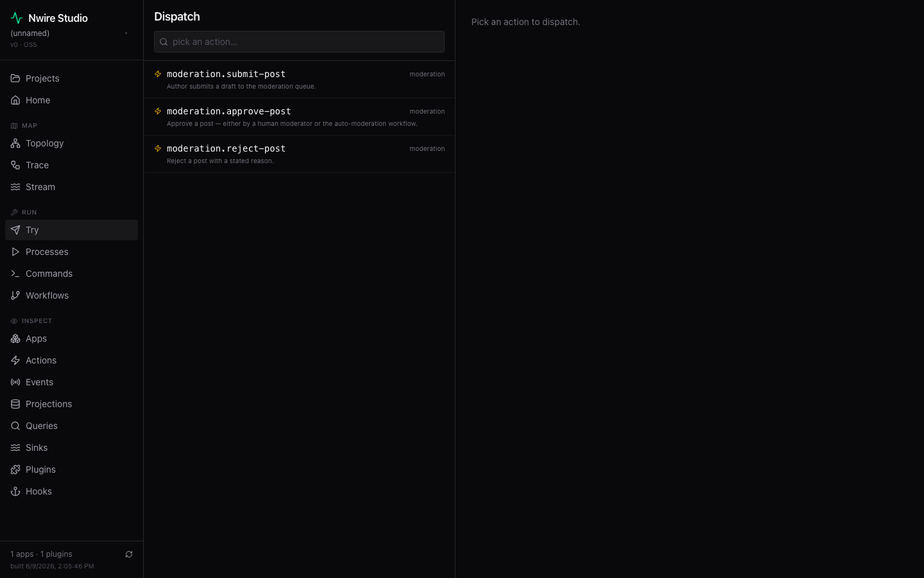The height and width of the screenshot is (578, 924).
Task: Open the Projections inspector
Action: (x=71, y=404)
